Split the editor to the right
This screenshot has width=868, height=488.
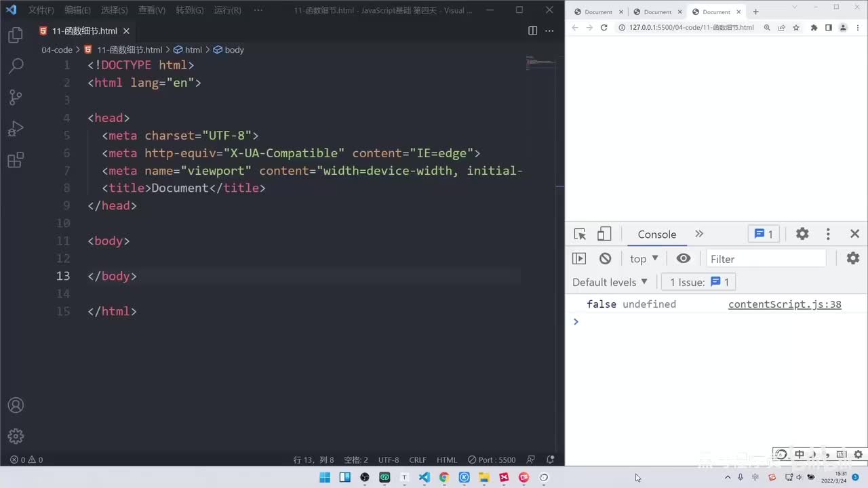533,30
